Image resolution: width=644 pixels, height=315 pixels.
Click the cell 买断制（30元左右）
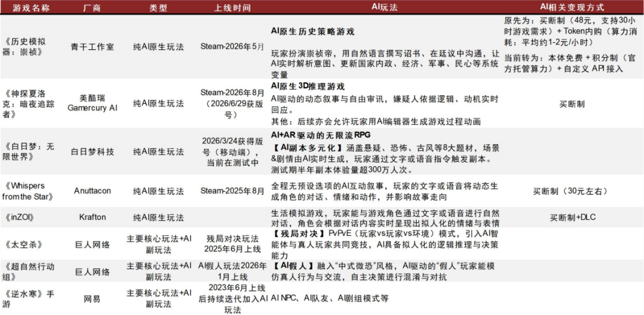tap(571, 191)
